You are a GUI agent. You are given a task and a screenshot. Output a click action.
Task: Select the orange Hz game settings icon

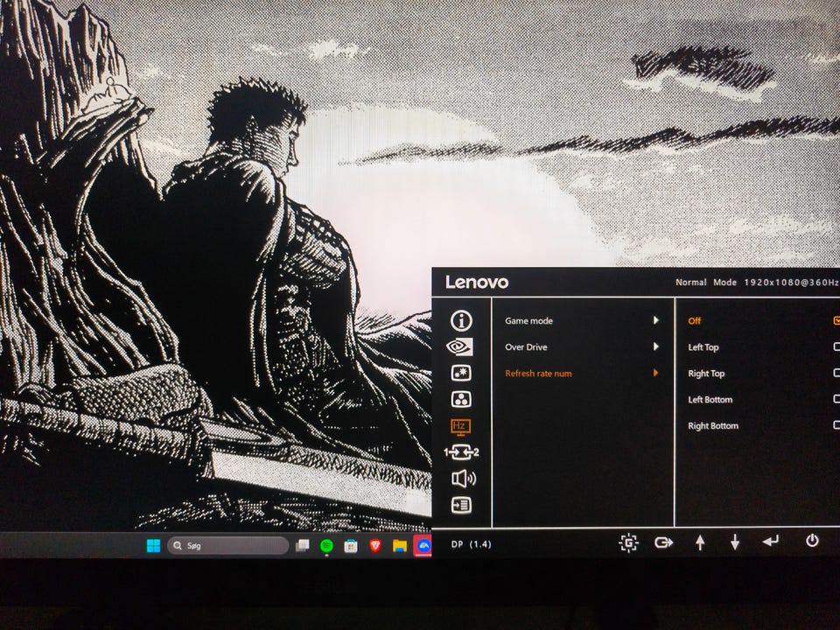click(460, 426)
